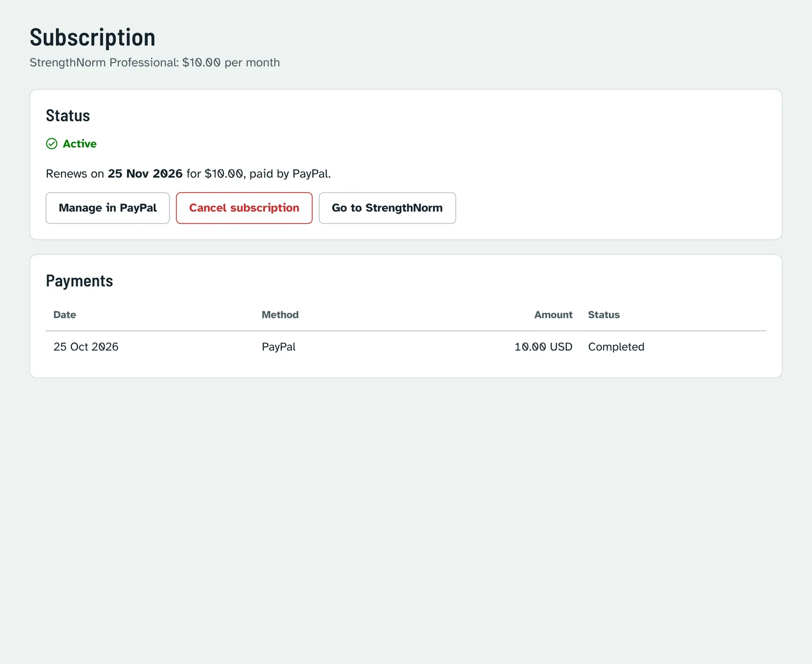Select the green Active status label
Image resolution: width=812 pixels, height=664 pixels.
click(x=80, y=144)
